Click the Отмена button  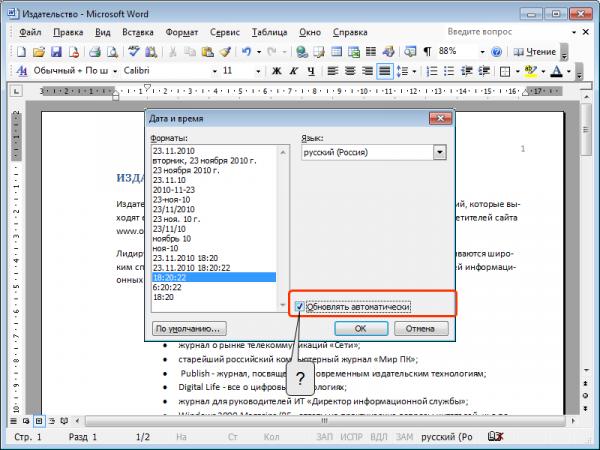pyautogui.click(x=421, y=328)
